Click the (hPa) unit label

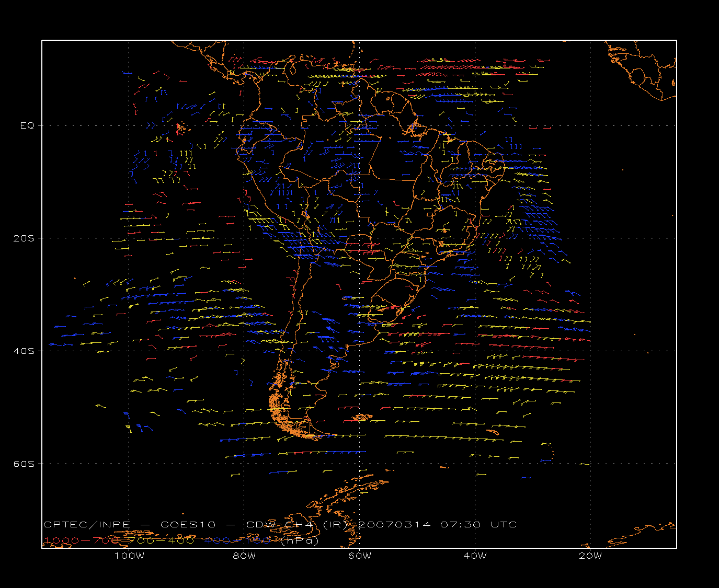(299, 540)
